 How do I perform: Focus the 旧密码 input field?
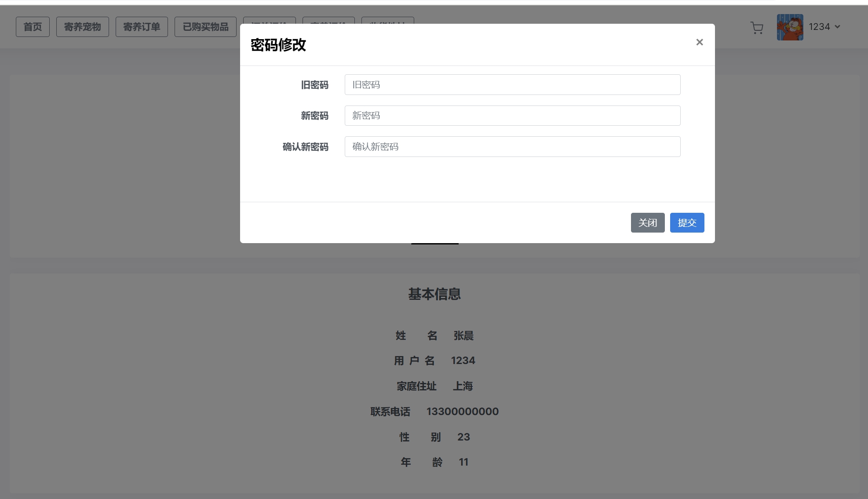point(512,85)
